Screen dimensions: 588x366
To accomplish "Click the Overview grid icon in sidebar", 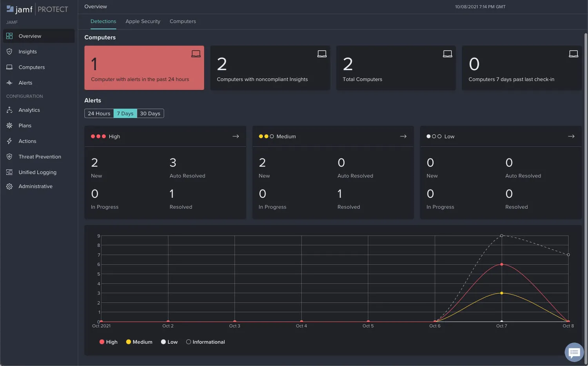I will 9,36.
